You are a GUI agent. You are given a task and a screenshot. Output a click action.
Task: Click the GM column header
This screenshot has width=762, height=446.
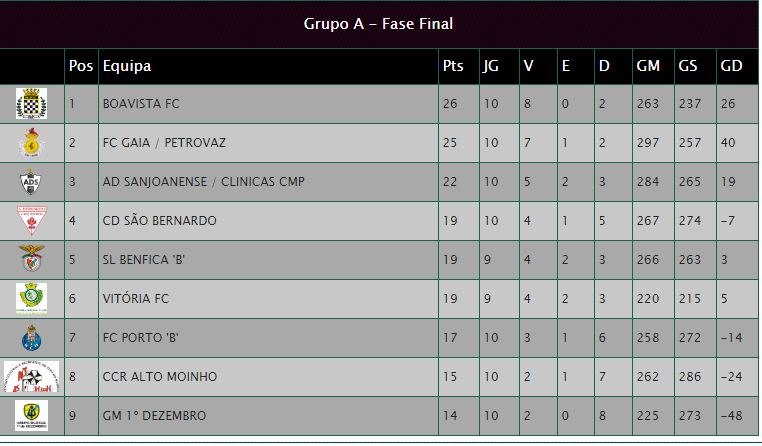(x=648, y=67)
